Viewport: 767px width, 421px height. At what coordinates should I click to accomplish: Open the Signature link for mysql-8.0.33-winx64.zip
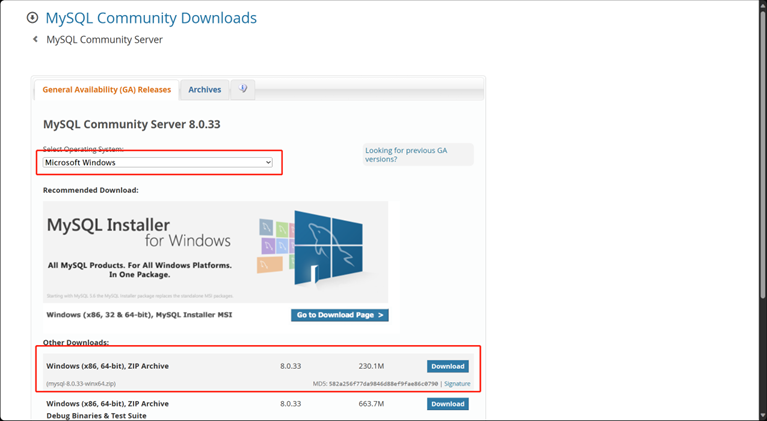click(457, 384)
